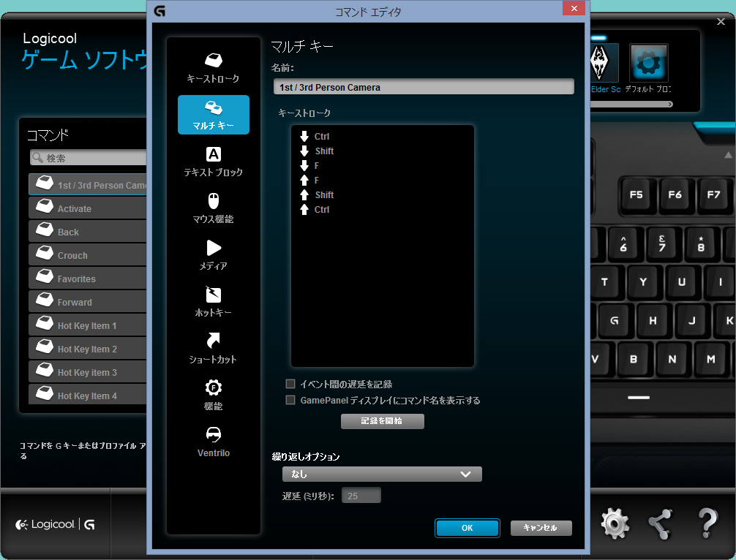Select the Shift key-up keystroke entry
Image resolution: width=736 pixels, height=560 pixels.
(x=317, y=194)
